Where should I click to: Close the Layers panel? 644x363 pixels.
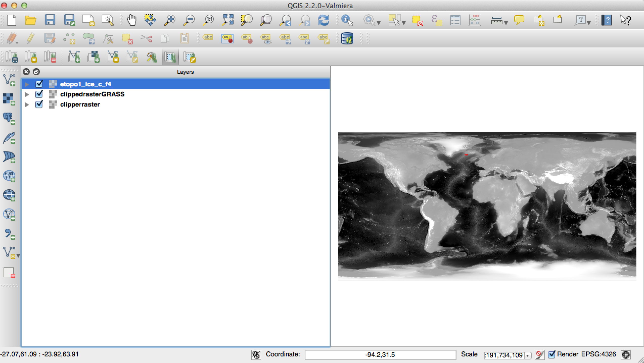pos(26,72)
